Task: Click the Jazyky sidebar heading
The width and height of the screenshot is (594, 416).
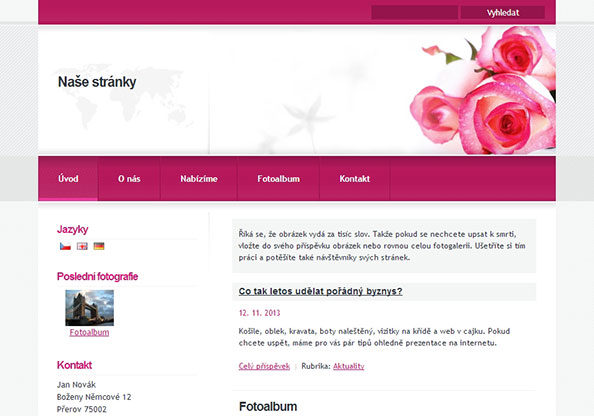Action: [72, 229]
